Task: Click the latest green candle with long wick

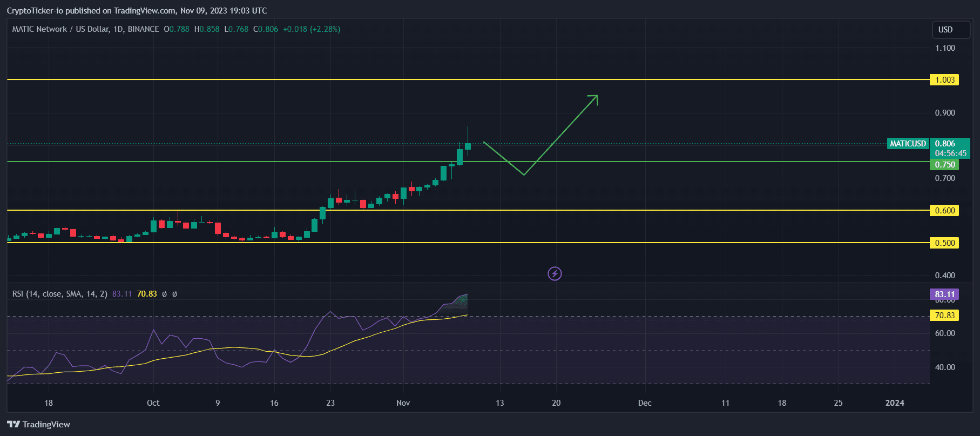Action: (x=468, y=146)
